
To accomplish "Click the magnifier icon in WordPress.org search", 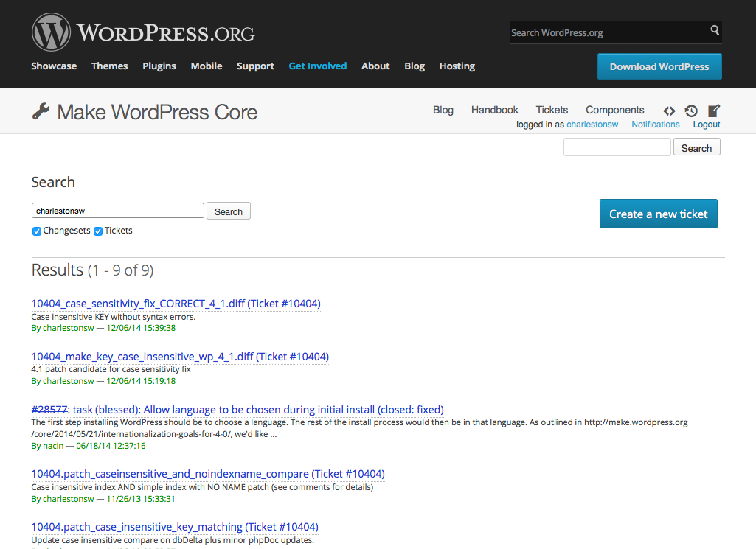I will tap(714, 31).
